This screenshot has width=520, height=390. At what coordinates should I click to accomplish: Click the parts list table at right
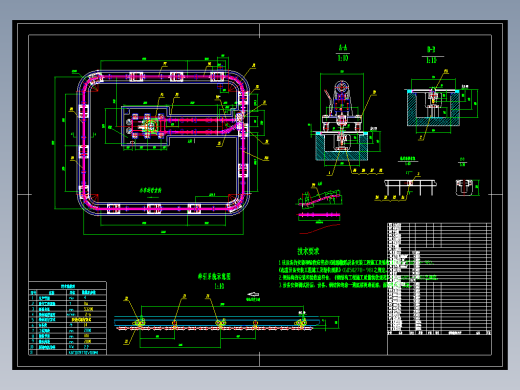pyautogui.click(x=439, y=279)
